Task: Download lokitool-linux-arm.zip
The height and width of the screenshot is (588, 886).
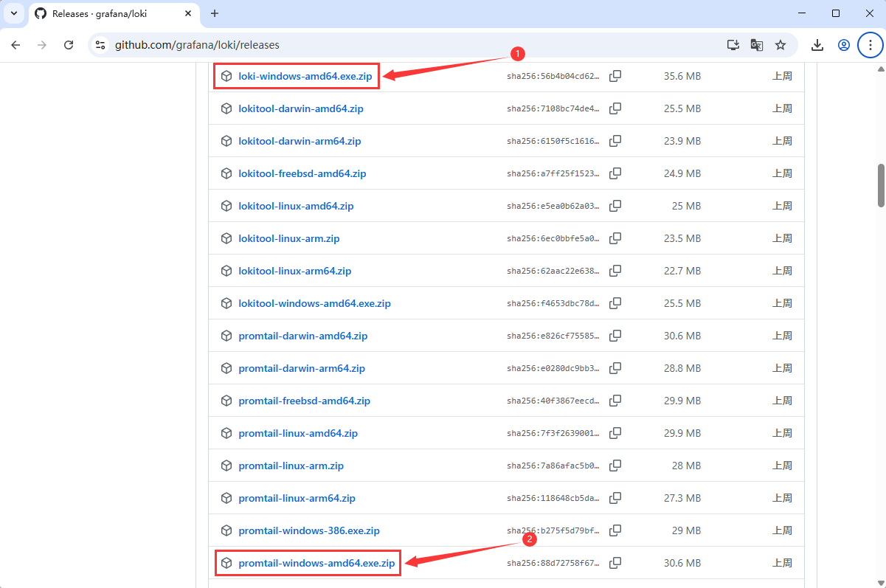Action: (x=289, y=238)
